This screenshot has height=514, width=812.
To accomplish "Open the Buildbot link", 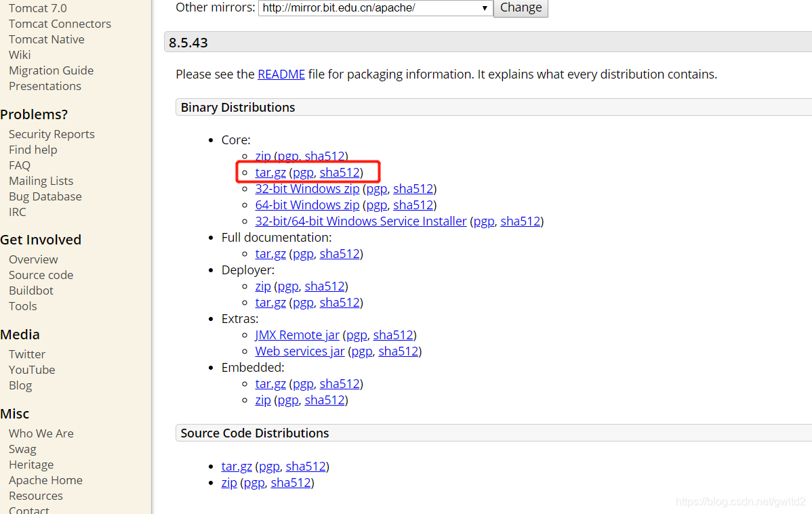I will [31, 291].
